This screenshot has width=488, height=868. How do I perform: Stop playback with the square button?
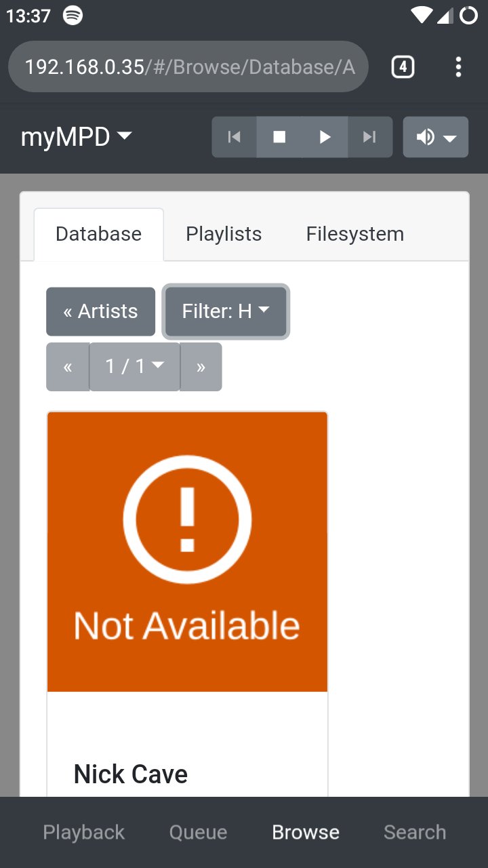[279, 137]
